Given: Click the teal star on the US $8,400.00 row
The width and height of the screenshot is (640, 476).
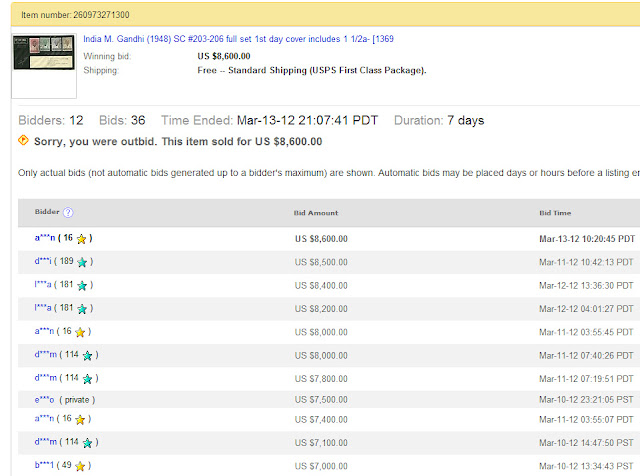Looking at the screenshot, I should click(x=84, y=286).
